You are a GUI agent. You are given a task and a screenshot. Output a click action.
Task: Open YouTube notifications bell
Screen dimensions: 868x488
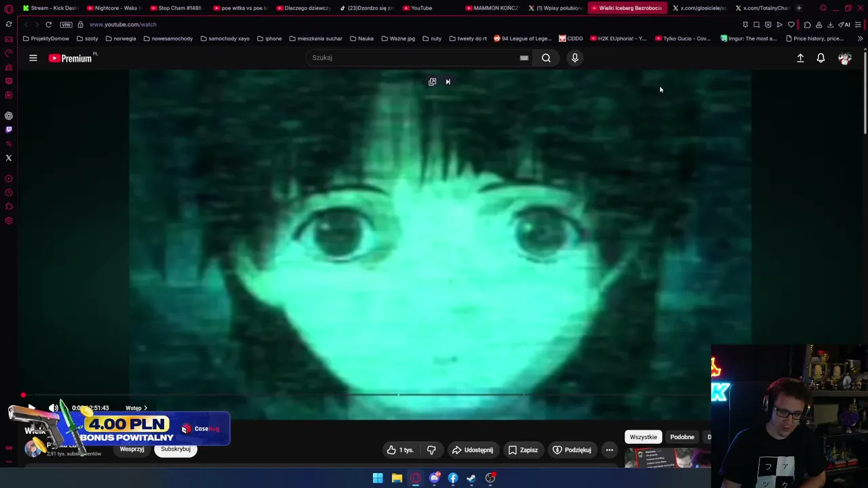pos(821,58)
